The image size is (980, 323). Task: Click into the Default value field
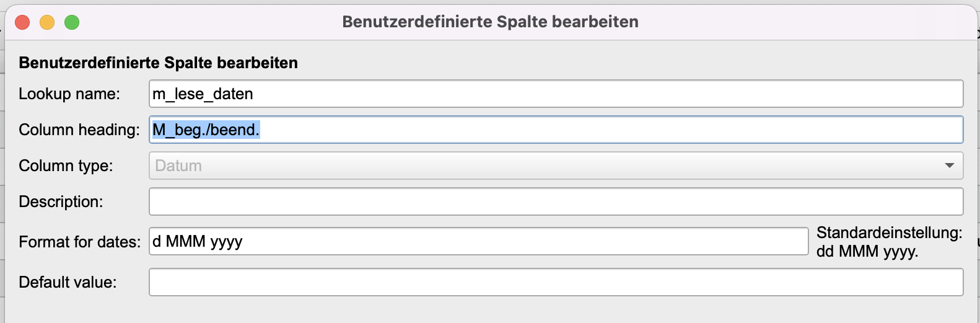tap(556, 282)
